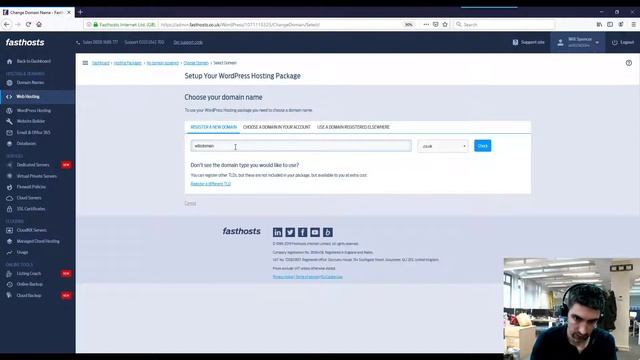Click the fasthosts logo in header

coord(25,42)
